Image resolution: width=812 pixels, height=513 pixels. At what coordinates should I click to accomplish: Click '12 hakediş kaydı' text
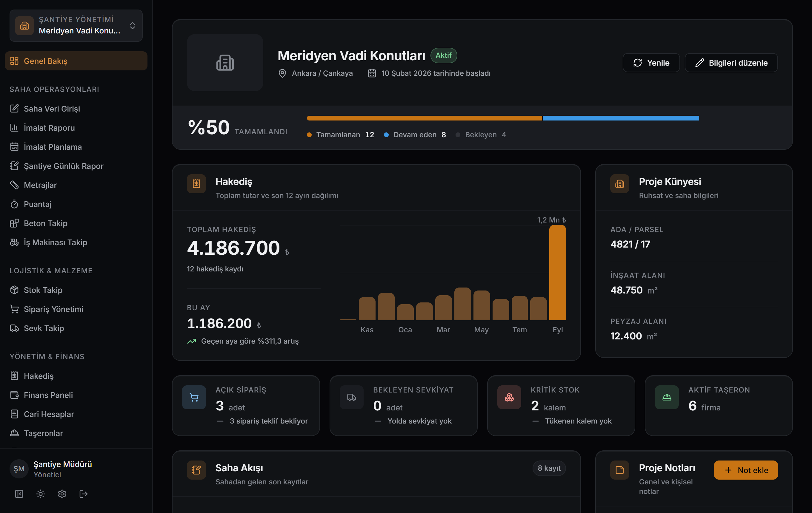coord(215,269)
